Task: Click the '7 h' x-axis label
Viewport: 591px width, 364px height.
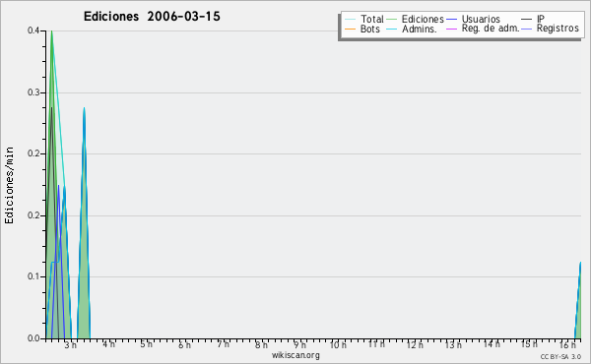Action: point(224,344)
